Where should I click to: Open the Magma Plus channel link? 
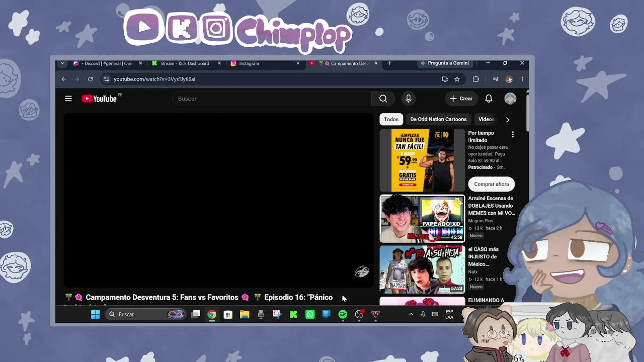pos(480,221)
